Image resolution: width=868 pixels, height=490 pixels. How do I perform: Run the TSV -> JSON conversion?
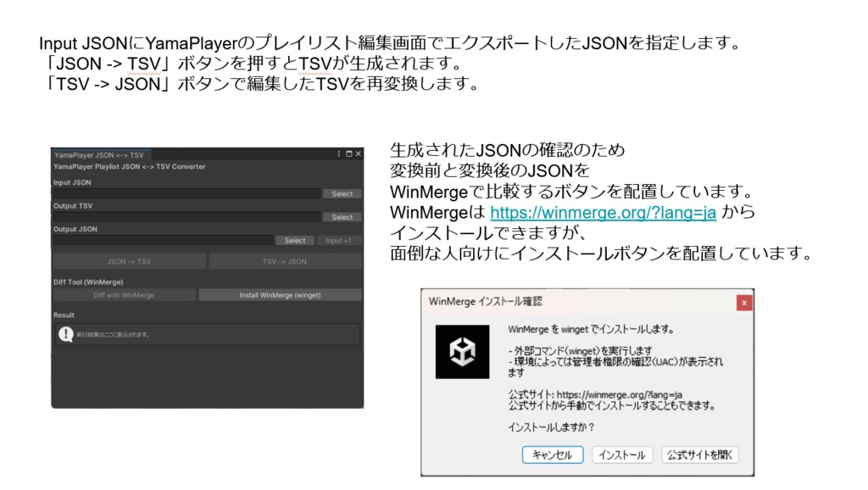pos(283,261)
